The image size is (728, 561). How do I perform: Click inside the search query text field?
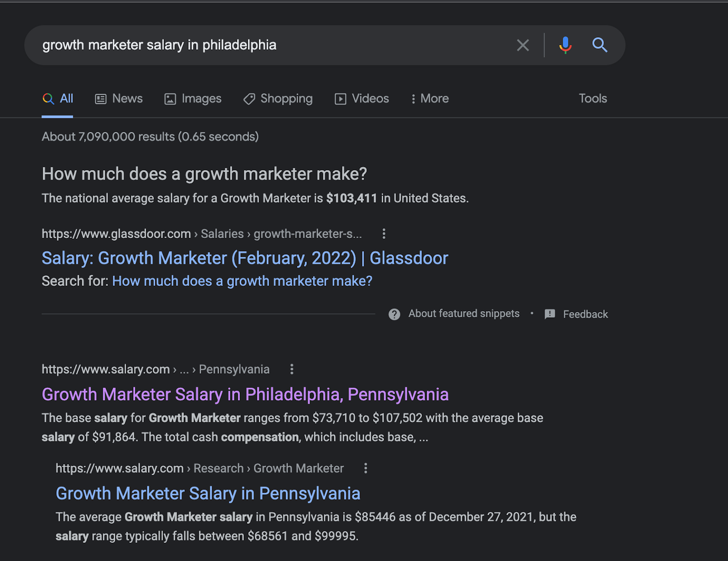273,45
